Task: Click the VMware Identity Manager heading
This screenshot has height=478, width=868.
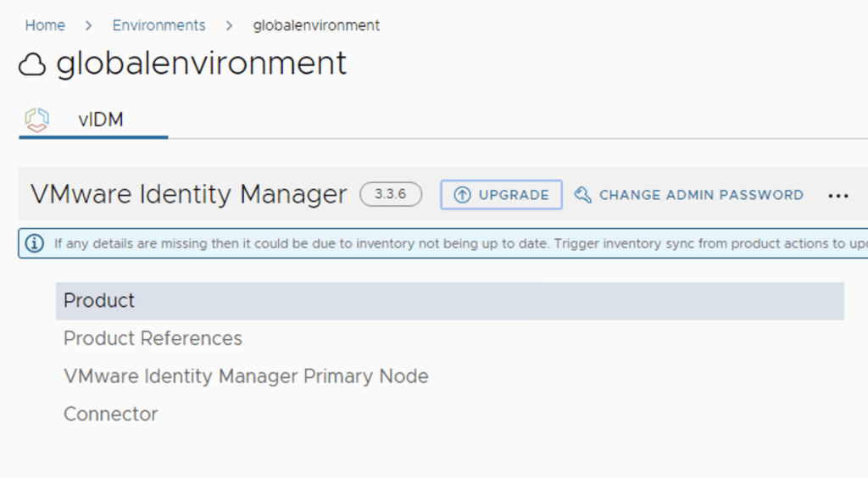Action: point(189,194)
